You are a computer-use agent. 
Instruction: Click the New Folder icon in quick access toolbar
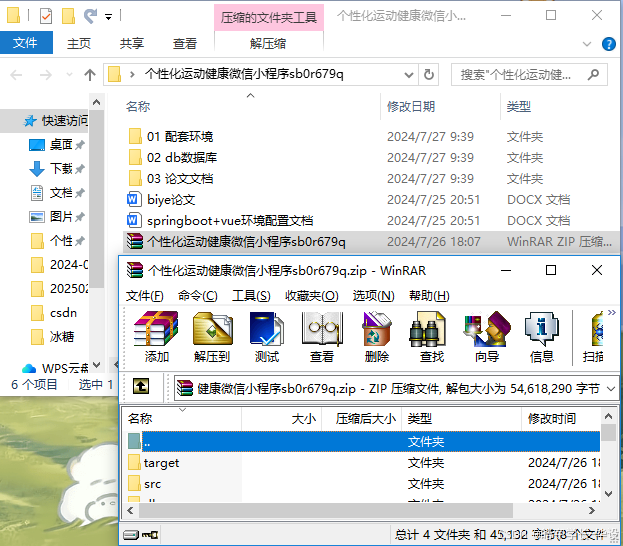pyautogui.click(x=68, y=16)
